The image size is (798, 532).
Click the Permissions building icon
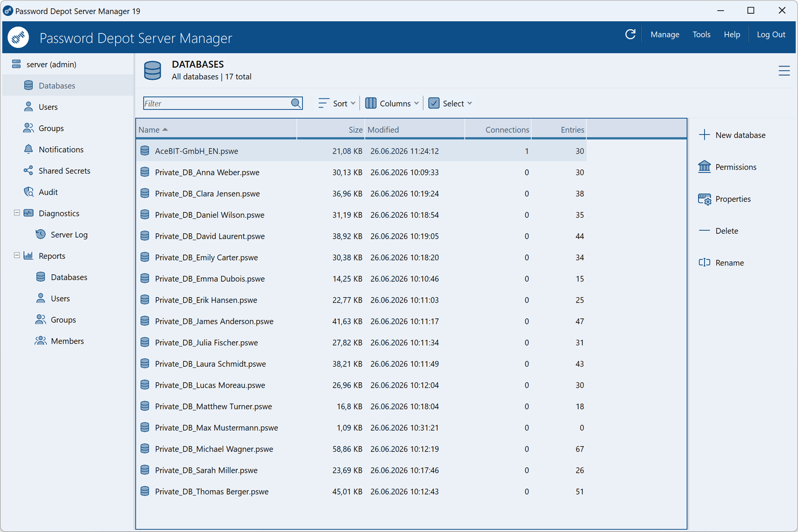[704, 167]
